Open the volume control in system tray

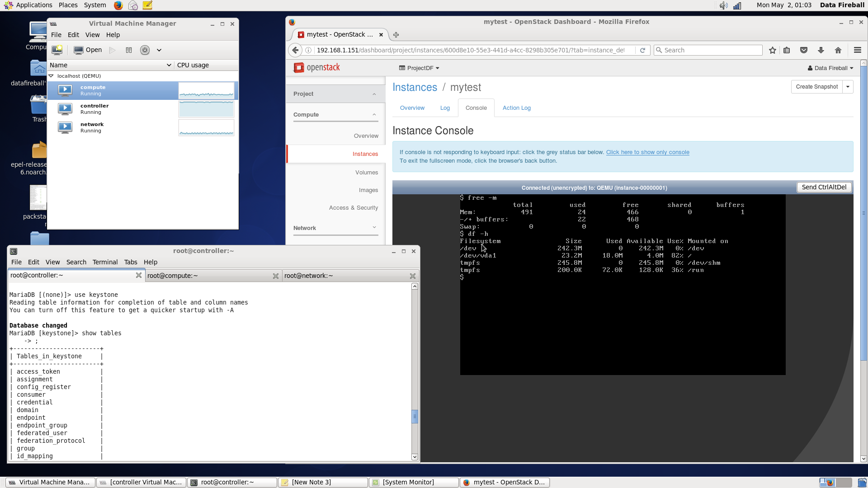point(723,5)
